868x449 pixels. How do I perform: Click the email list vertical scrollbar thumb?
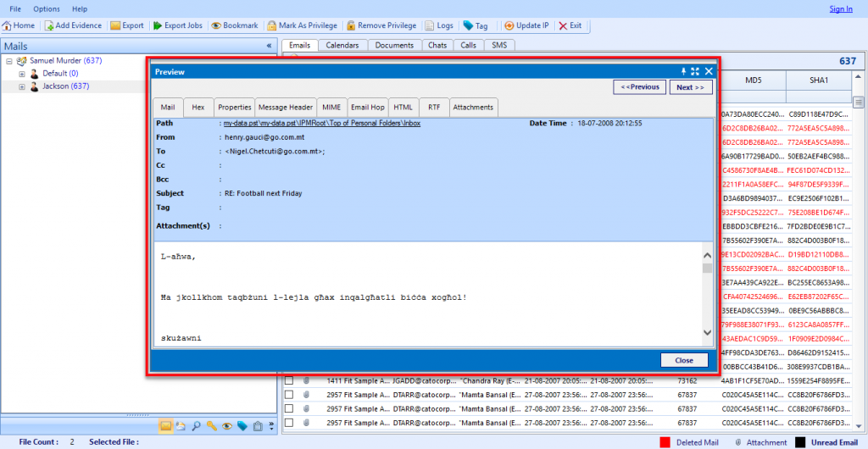tap(859, 103)
